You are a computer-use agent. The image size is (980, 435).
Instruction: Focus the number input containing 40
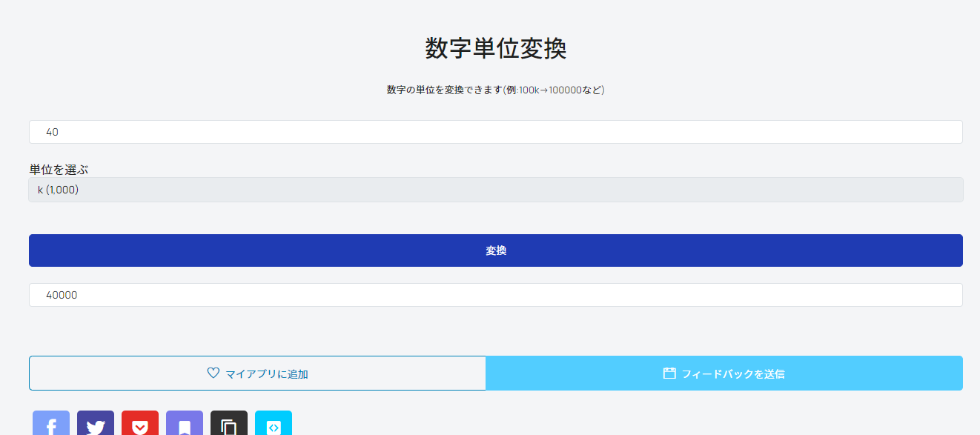pos(496,132)
